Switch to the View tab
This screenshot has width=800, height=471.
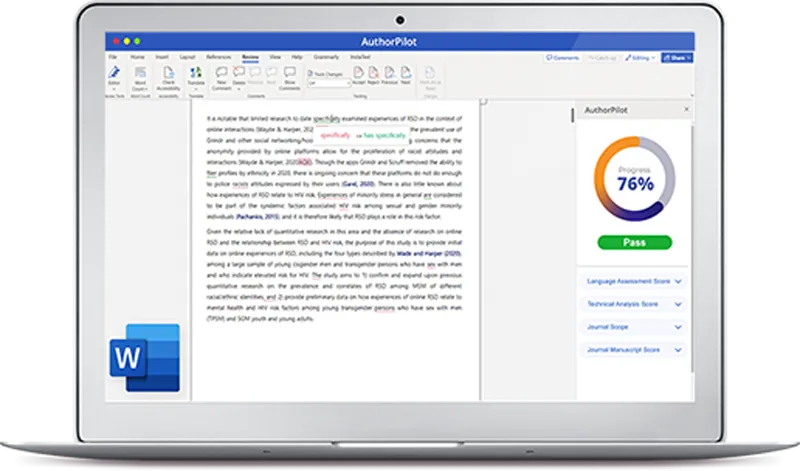275,57
